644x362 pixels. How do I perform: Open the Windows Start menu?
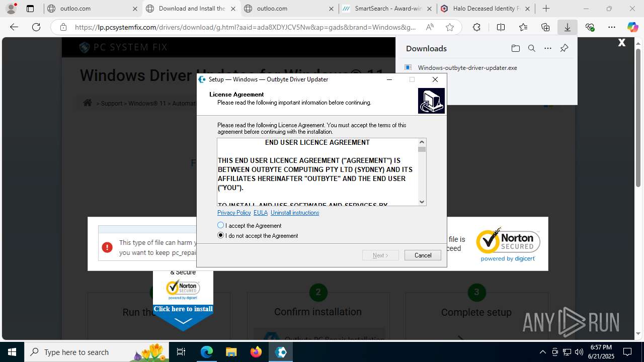(12, 352)
